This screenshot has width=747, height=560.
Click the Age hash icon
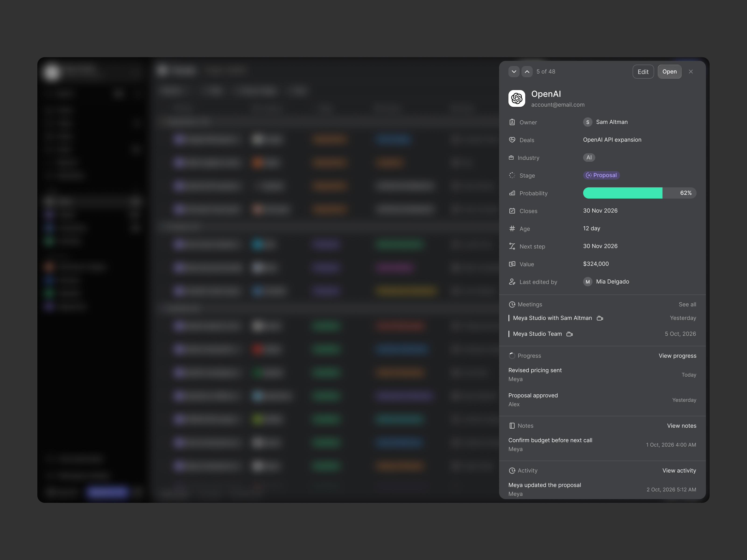[x=512, y=228]
